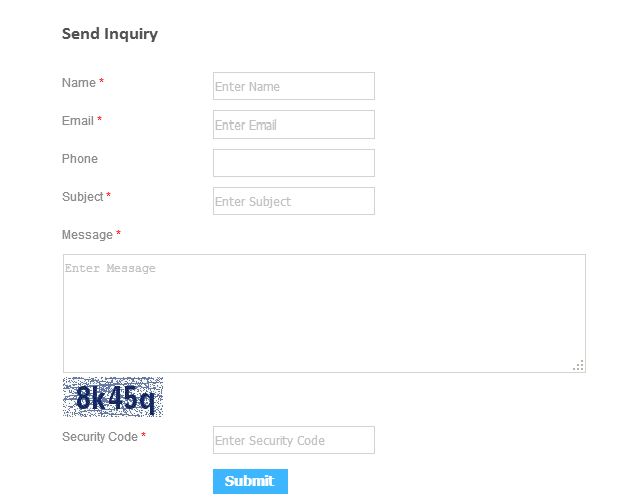The image size is (633, 500).
Task: Click the empty Phone input field
Action: pyautogui.click(x=293, y=163)
